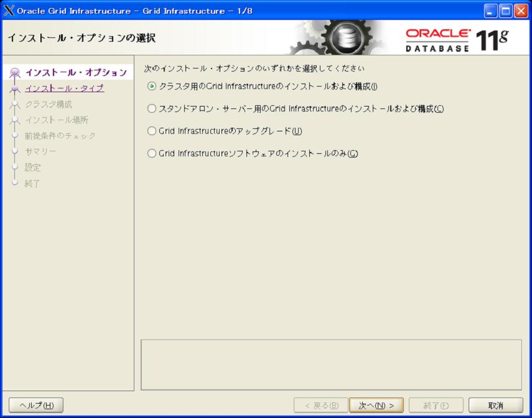Click the database gear emblem in the banner
The image size is (532, 418).
(x=345, y=37)
